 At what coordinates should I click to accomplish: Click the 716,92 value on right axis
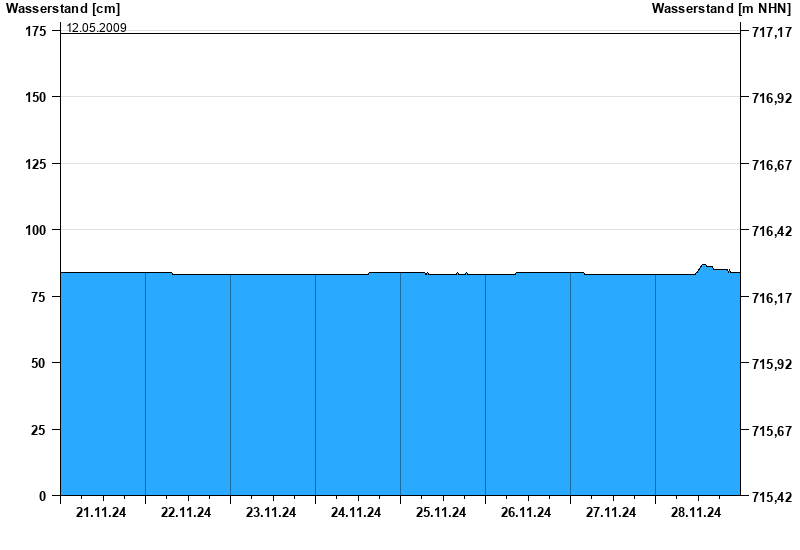point(772,98)
